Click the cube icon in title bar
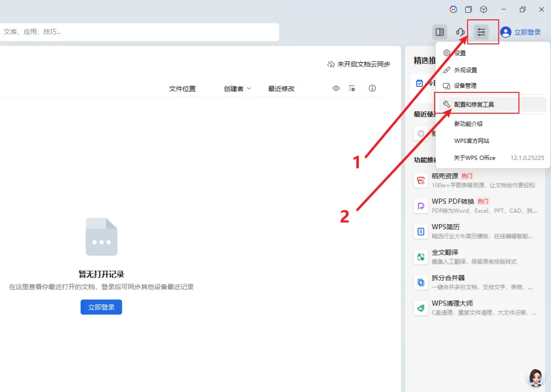Image resolution: width=551 pixels, height=392 pixels. point(484,10)
